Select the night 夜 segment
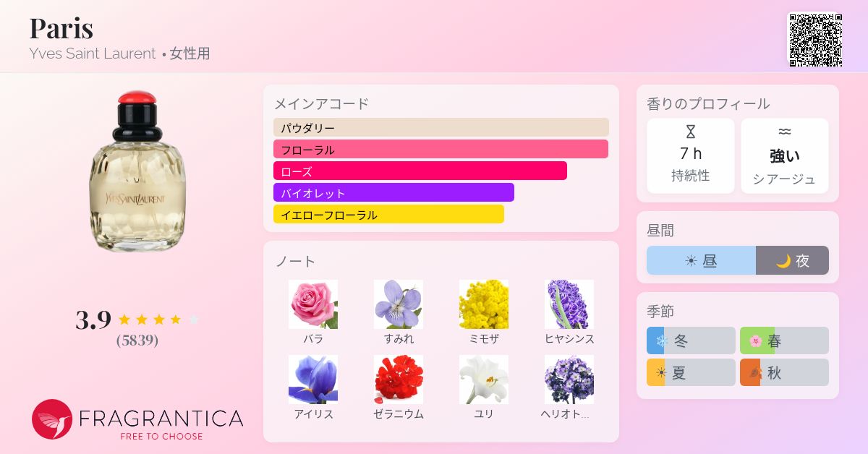Screen dimensions: 868x454 coord(793,260)
